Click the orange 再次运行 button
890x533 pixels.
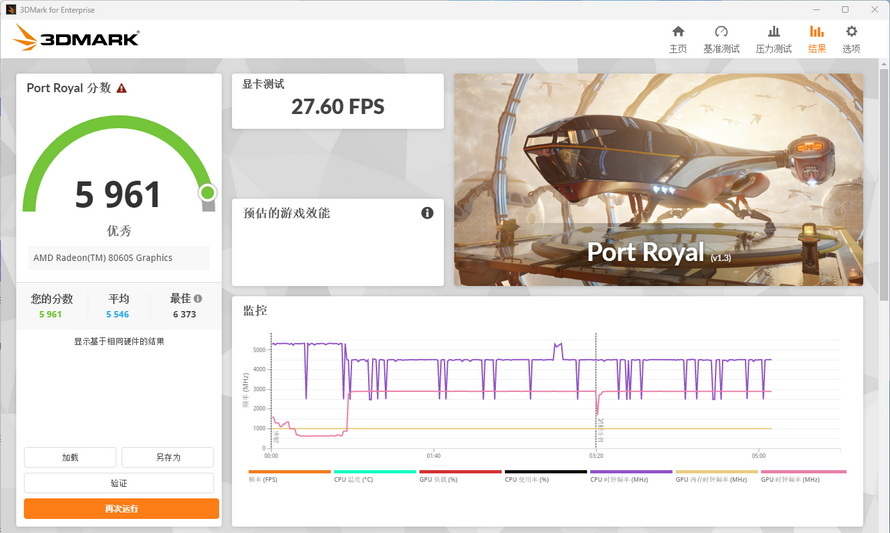tap(121, 509)
